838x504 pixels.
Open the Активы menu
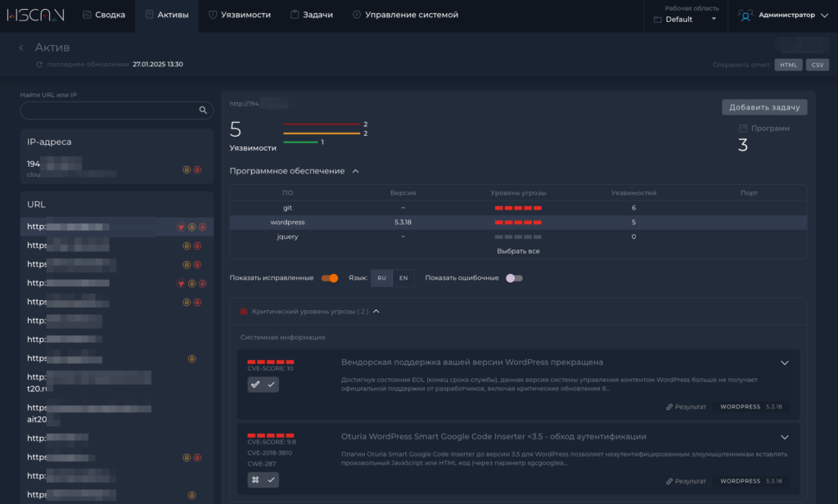[167, 15]
